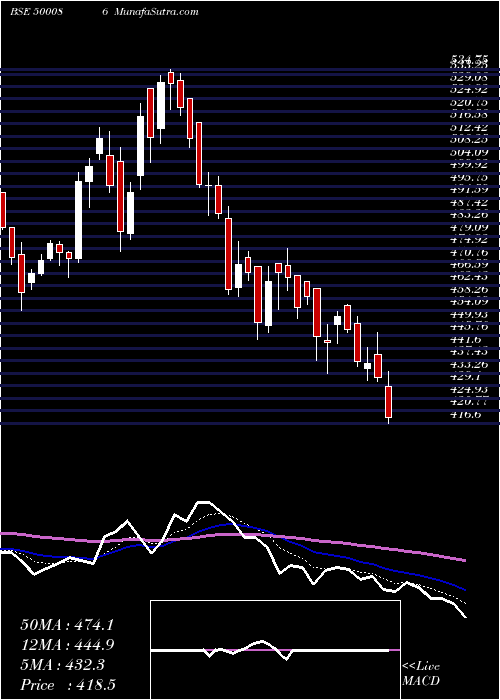Click the 449.93 price axis label
This screenshot has height=700, width=500.
click(x=469, y=315)
